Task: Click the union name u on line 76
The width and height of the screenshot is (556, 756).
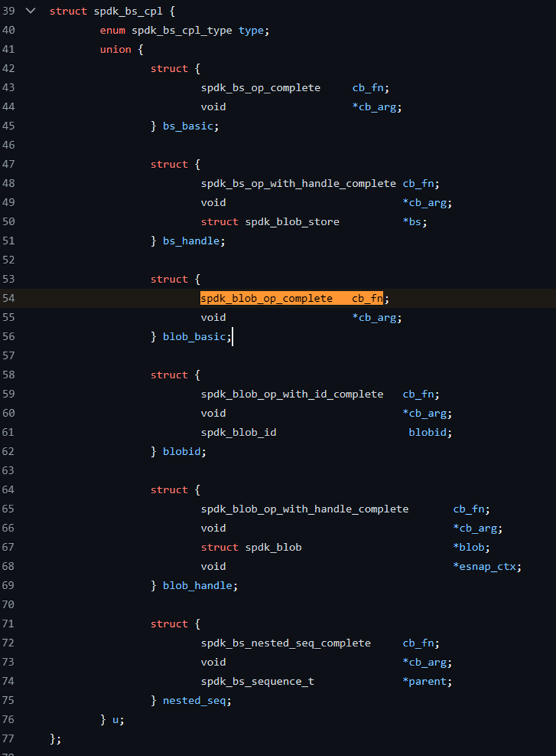Action: coord(115,719)
